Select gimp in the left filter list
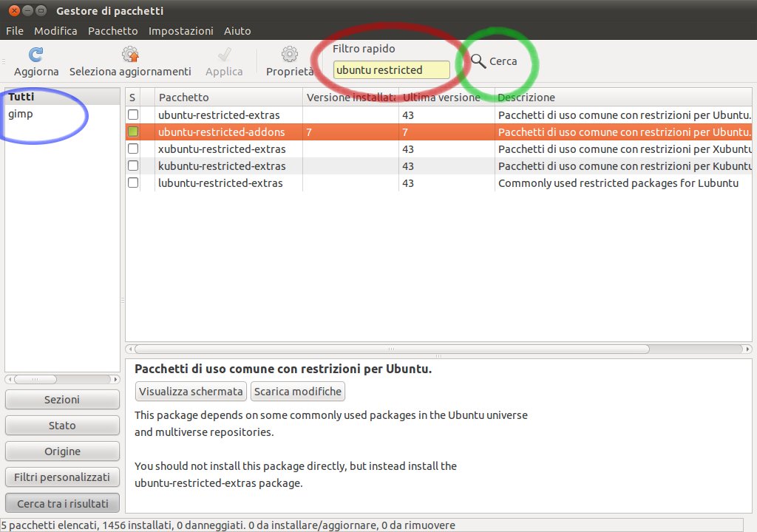 pos(21,115)
